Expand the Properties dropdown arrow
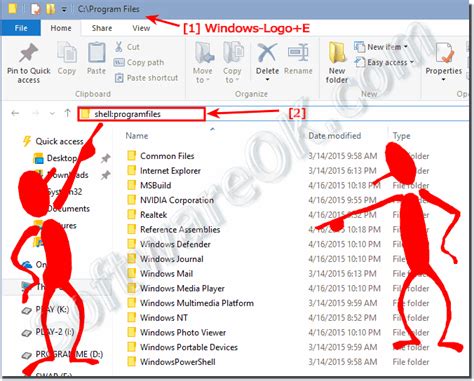 pos(443,80)
